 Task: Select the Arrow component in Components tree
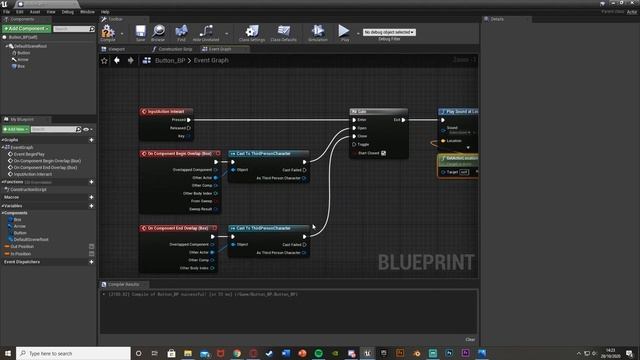(x=23, y=60)
